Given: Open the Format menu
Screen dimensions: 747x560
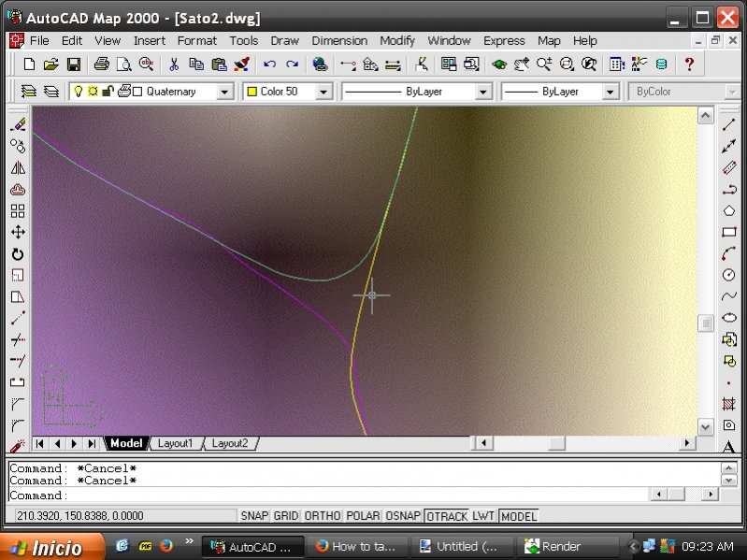Looking at the screenshot, I should [196, 41].
